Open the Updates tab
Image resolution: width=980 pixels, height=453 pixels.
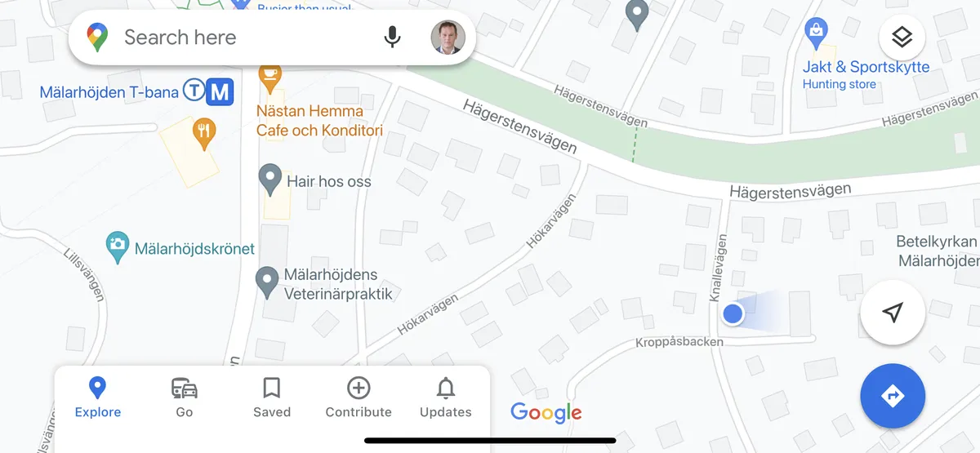(446, 397)
